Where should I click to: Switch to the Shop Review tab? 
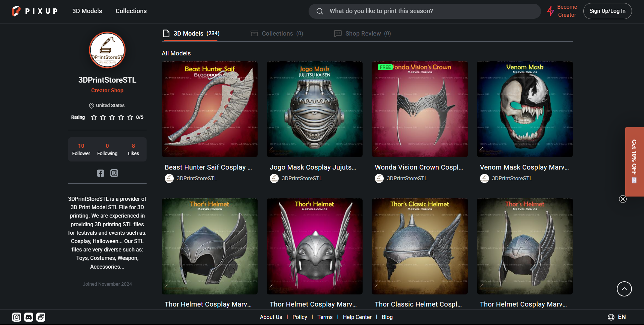tap(362, 34)
